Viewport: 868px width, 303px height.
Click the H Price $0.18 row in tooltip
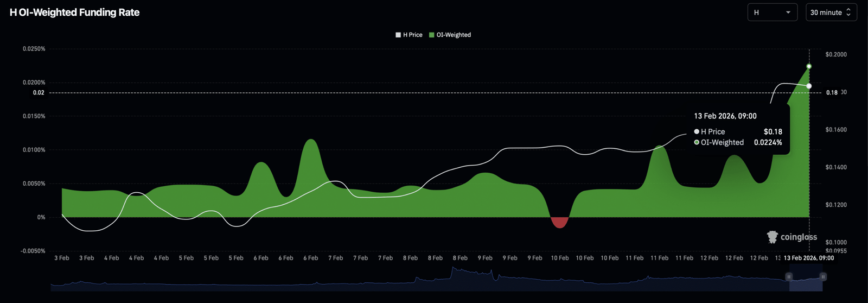point(738,131)
